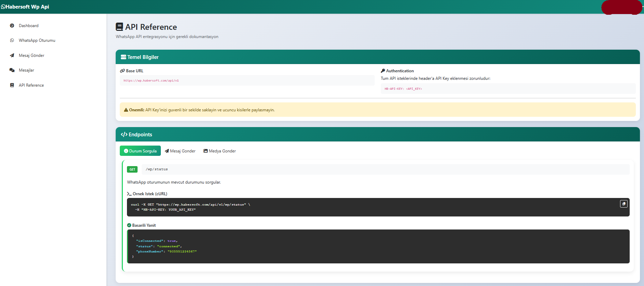Click the chat bubbles icon beside Mesajlar
This screenshot has width=644, height=286.
[12, 70]
